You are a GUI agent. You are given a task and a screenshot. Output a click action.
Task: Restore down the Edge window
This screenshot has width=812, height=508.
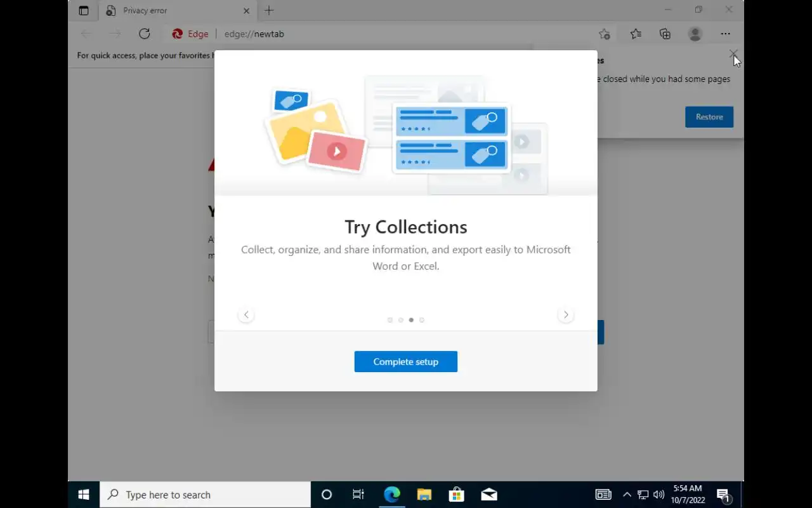698,10
